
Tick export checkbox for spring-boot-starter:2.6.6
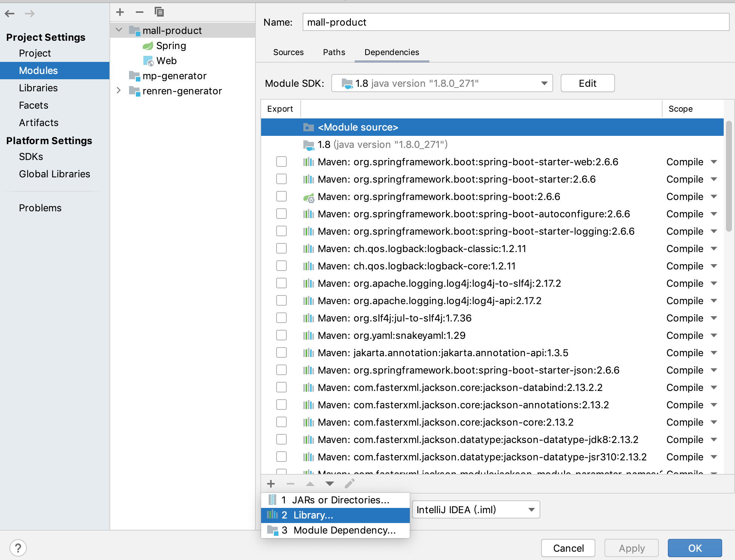click(281, 179)
